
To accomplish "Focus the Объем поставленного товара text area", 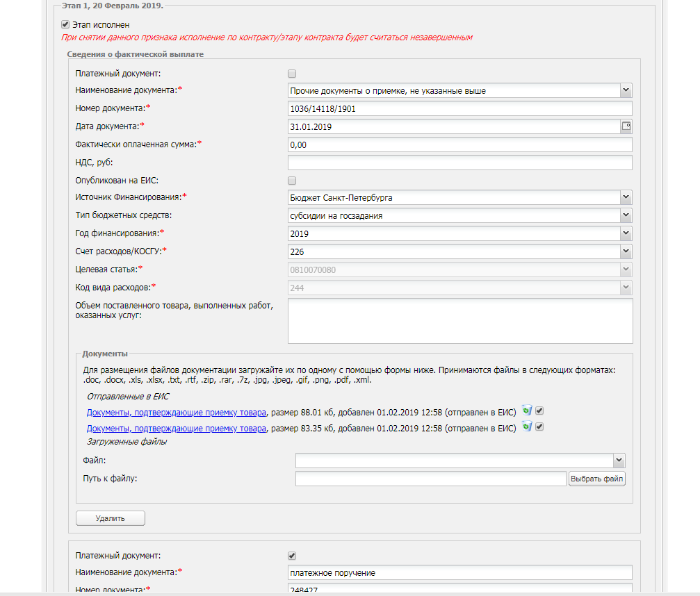I will [459, 321].
